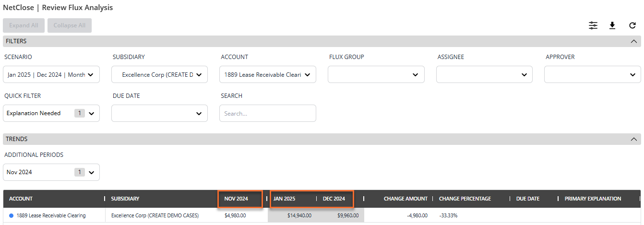Click the Collapse All button
This screenshot has width=644, height=225.
70,25
